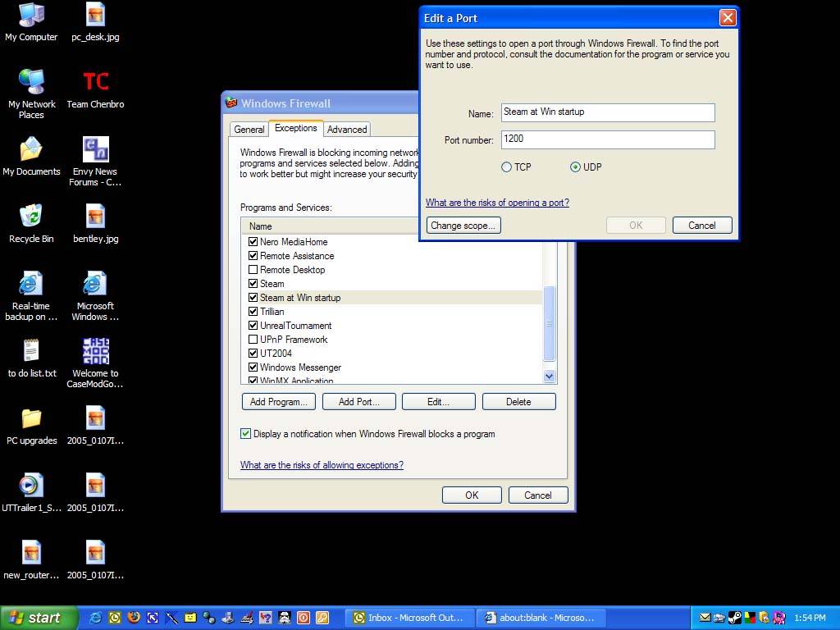This screenshot has height=630, width=840.
Task: Uncheck the UnrealTournament exception
Action: pos(253,325)
